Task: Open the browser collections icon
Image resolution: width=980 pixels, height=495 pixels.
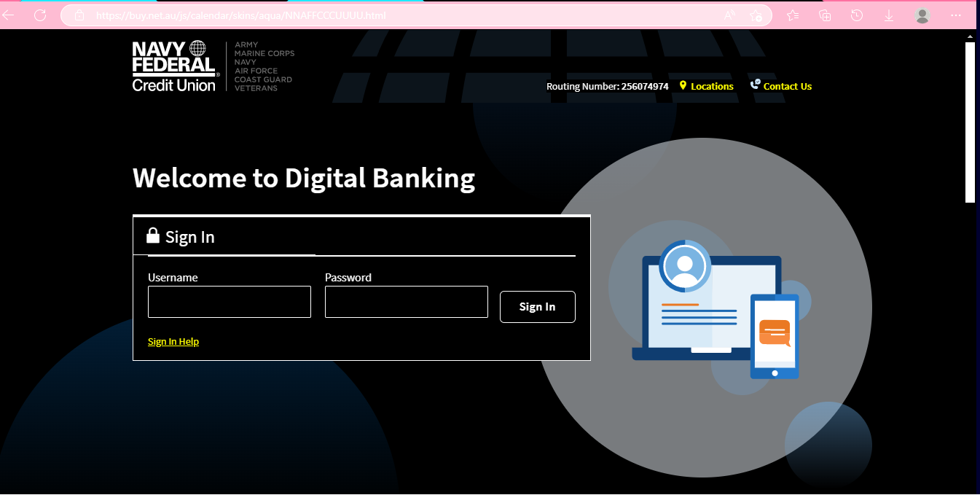Action: pyautogui.click(x=825, y=15)
